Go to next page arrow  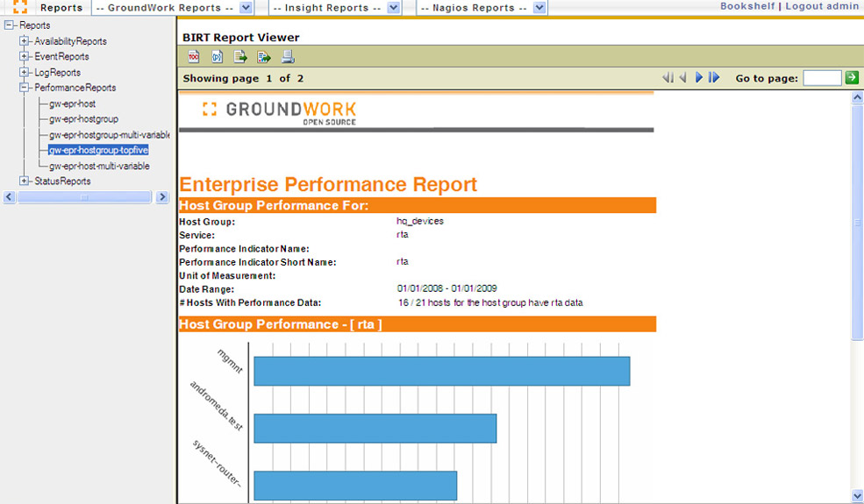[x=699, y=78]
